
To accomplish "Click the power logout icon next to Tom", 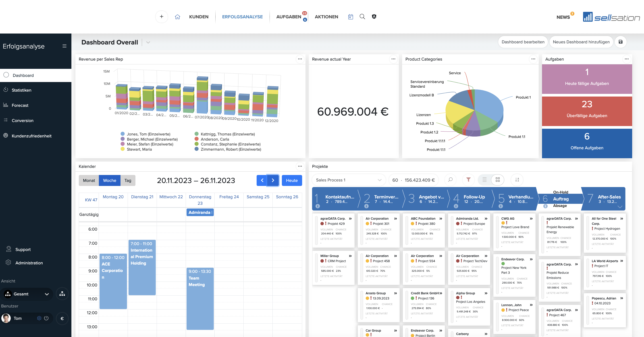I will pos(46,318).
